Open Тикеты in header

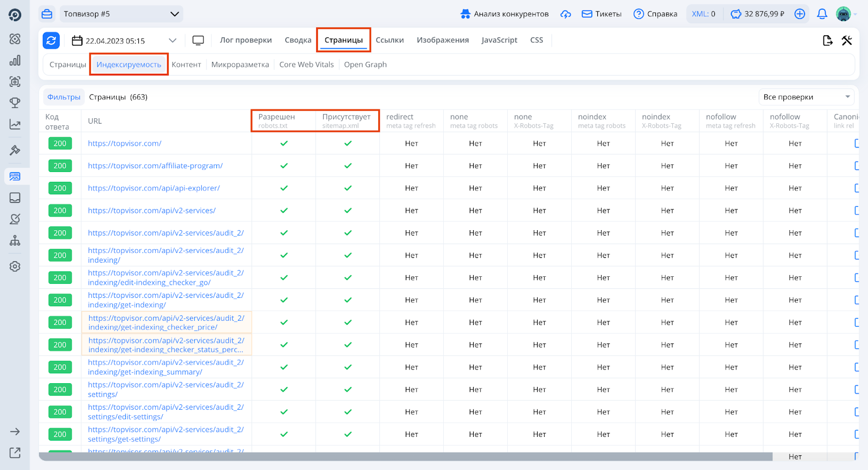(602, 14)
